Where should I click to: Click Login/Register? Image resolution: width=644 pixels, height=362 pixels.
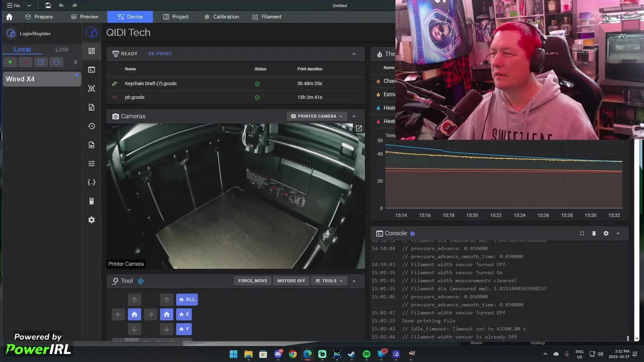[x=35, y=34]
